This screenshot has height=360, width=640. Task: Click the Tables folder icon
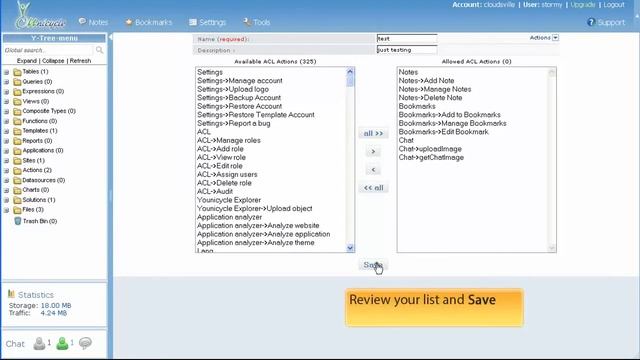pyautogui.click(x=17, y=72)
